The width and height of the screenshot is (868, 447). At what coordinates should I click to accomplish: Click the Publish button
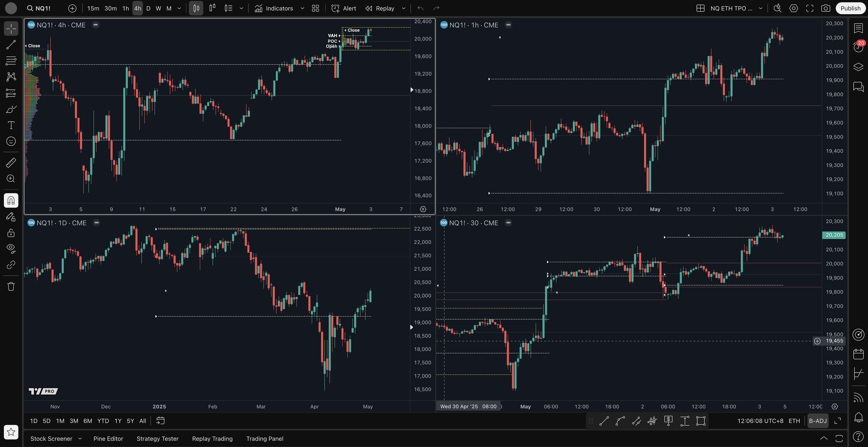point(850,8)
